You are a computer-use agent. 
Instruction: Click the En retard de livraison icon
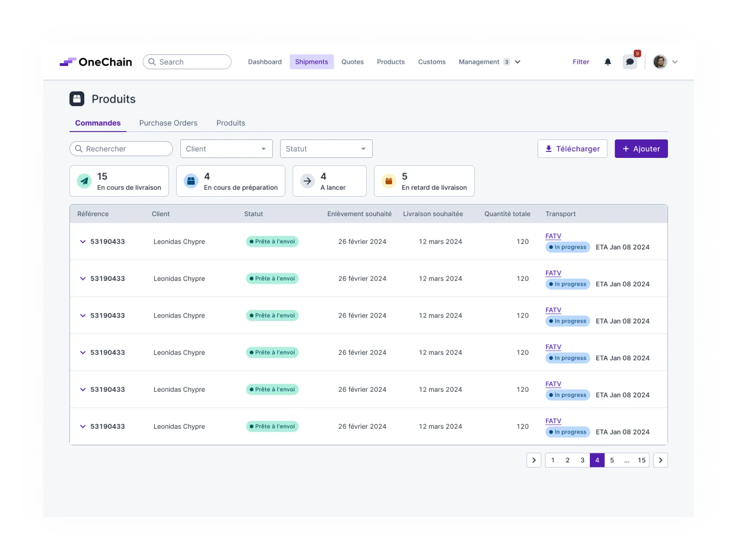point(388,181)
